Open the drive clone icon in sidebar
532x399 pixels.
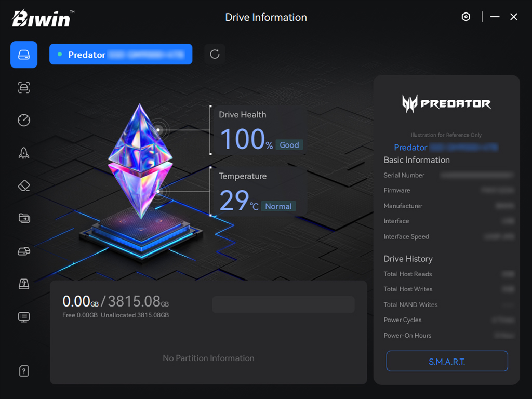point(24,251)
